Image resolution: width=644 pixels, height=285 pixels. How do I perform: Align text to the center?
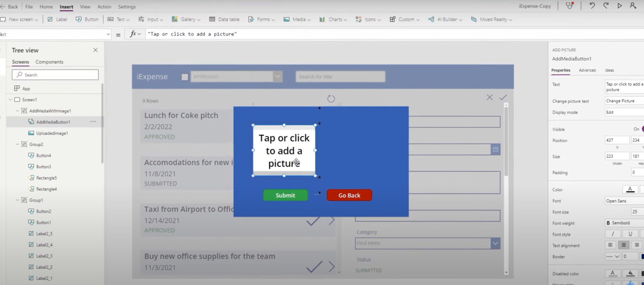click(x=624, y=246)
